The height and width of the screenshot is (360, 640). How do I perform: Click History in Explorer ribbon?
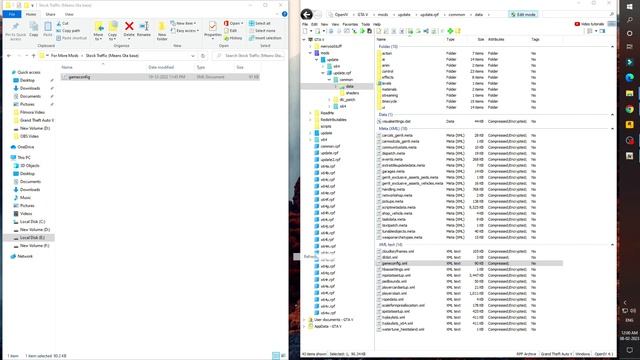pyautogui.click(x=233, y=38)
